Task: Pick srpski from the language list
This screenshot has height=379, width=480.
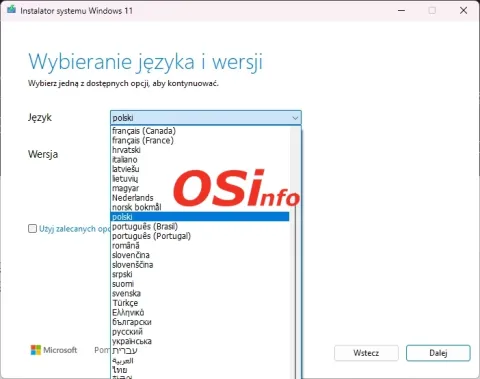Action: coord(200,274)
